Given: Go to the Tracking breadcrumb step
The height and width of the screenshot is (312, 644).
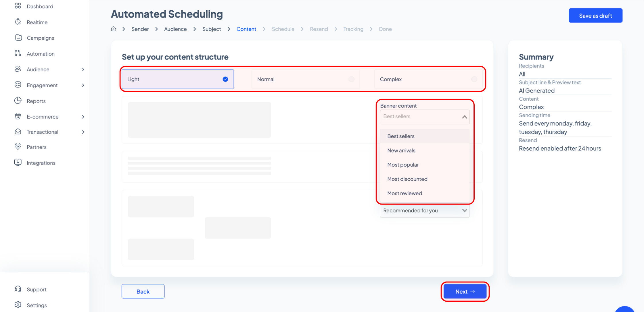Looking at the screenshot, I should tap(353, 29).
